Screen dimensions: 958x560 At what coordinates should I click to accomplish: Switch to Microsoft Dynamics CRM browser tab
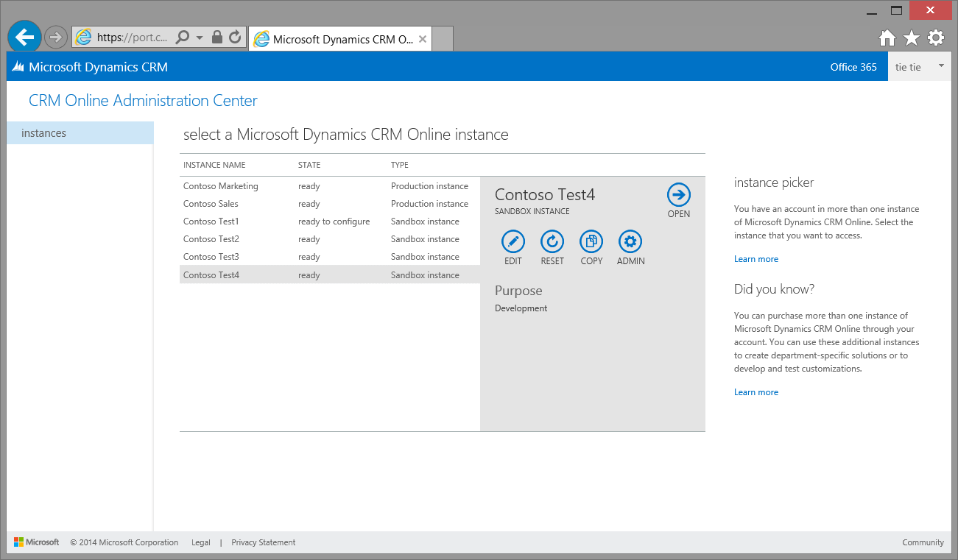pos(342,39)
